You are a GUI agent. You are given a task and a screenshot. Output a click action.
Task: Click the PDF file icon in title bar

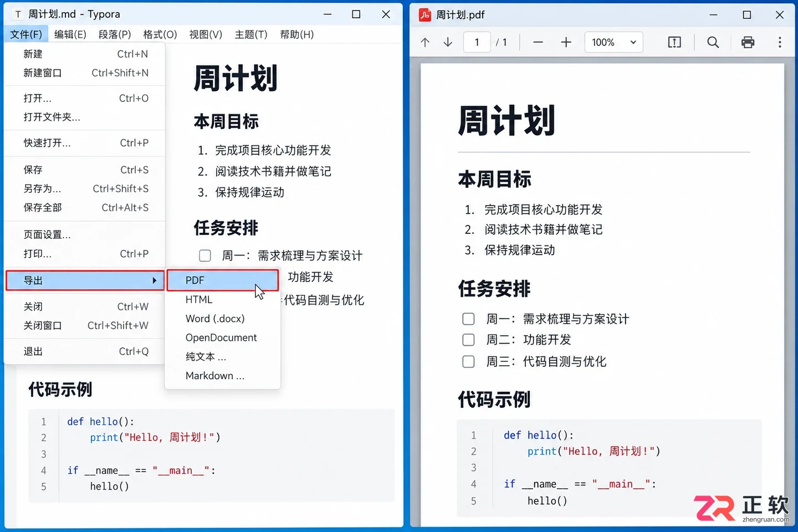(x=425, y=15)
